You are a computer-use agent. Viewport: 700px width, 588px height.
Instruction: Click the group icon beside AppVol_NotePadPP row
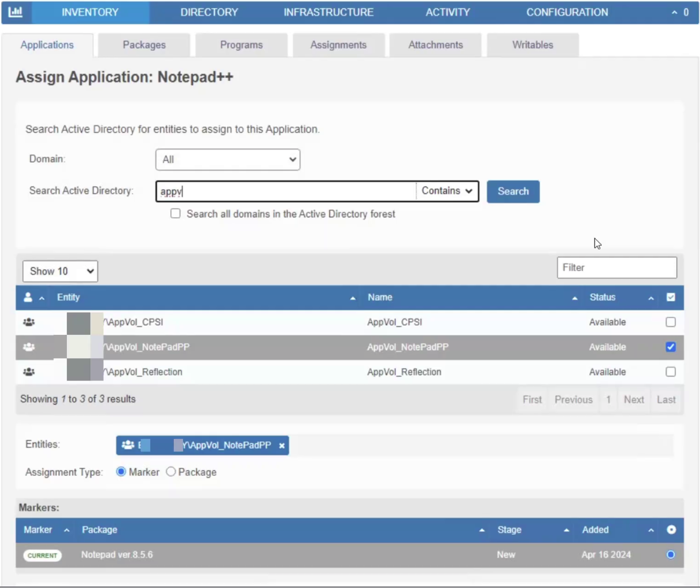[28, 347]
